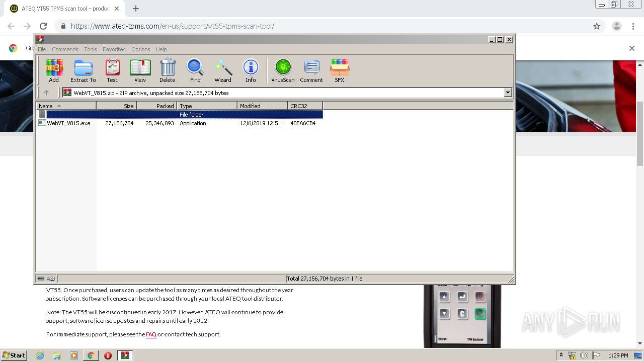Open the Chrome three-dot menu
This screenshot has width=644, height=362.
coord(633,26)
